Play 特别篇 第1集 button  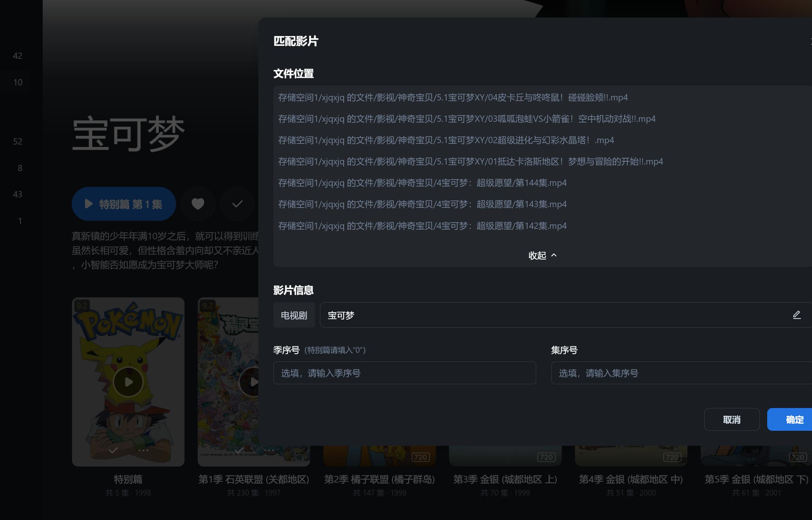(124, 204)
